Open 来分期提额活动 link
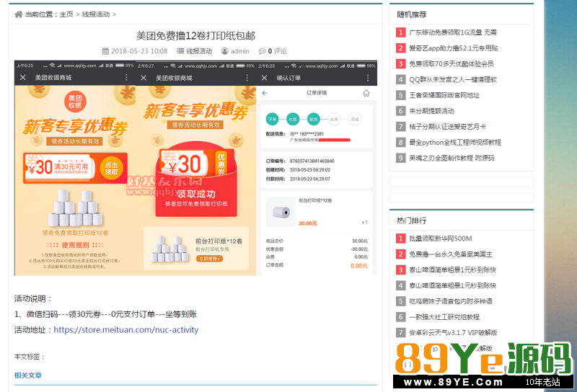The image size is (577, 392). tap(431, 111)
